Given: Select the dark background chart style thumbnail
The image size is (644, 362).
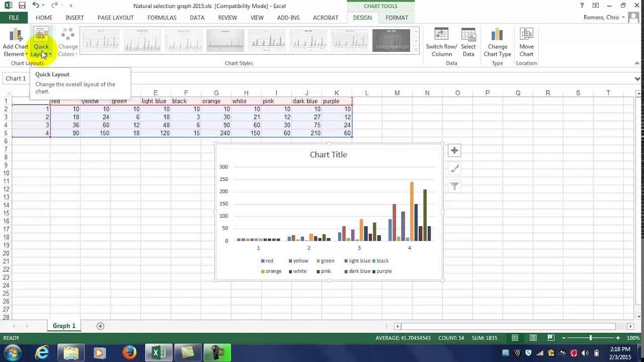Looking at the screenshot, I should pyautogui.click(x=391, y=40).
